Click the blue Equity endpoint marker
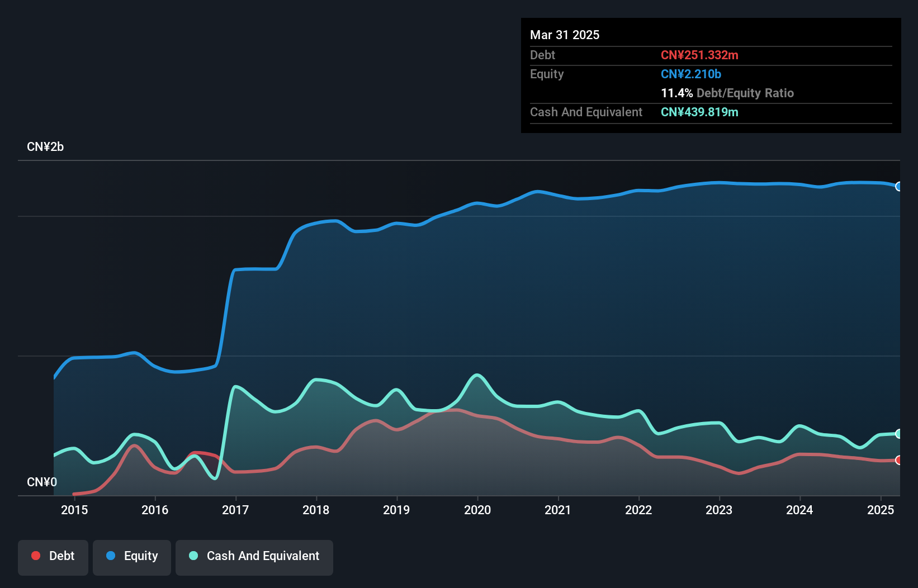This screenshot has width=918, height=588. [899, 187]
